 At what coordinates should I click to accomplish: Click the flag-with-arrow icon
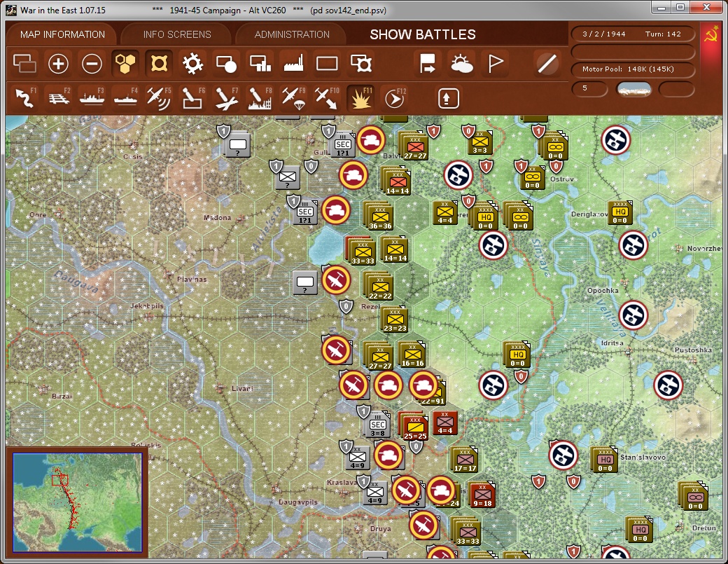coord(427,64)
